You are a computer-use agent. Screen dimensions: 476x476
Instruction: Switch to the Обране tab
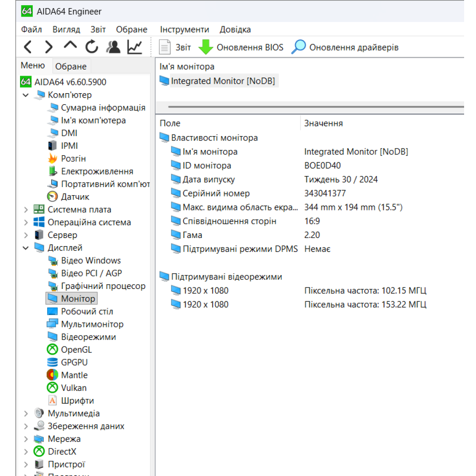71,66
